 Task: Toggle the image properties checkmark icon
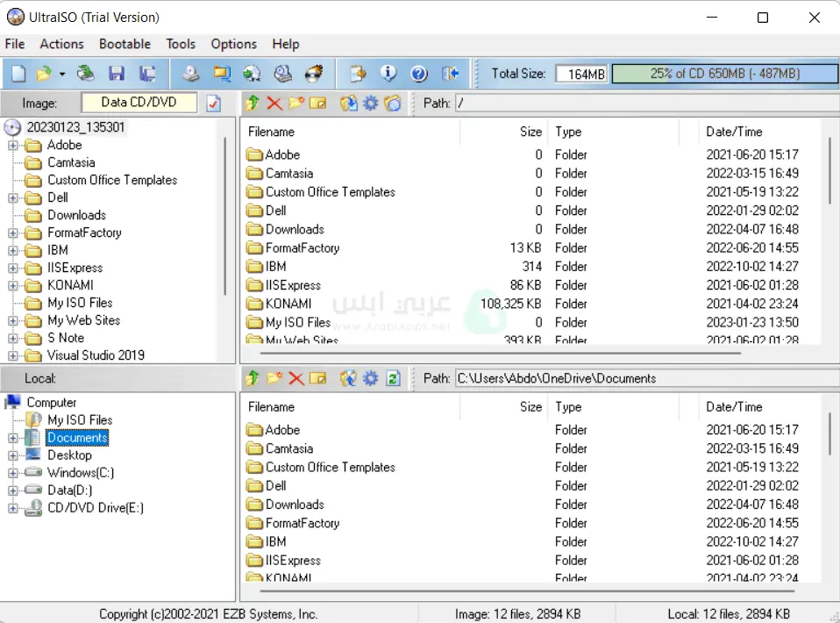tap(213, 104)
